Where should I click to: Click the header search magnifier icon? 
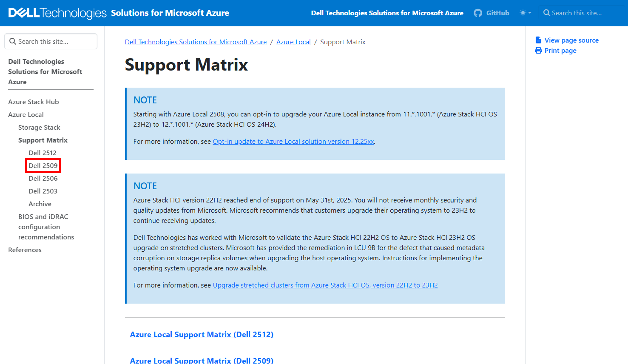pos(546,13)
